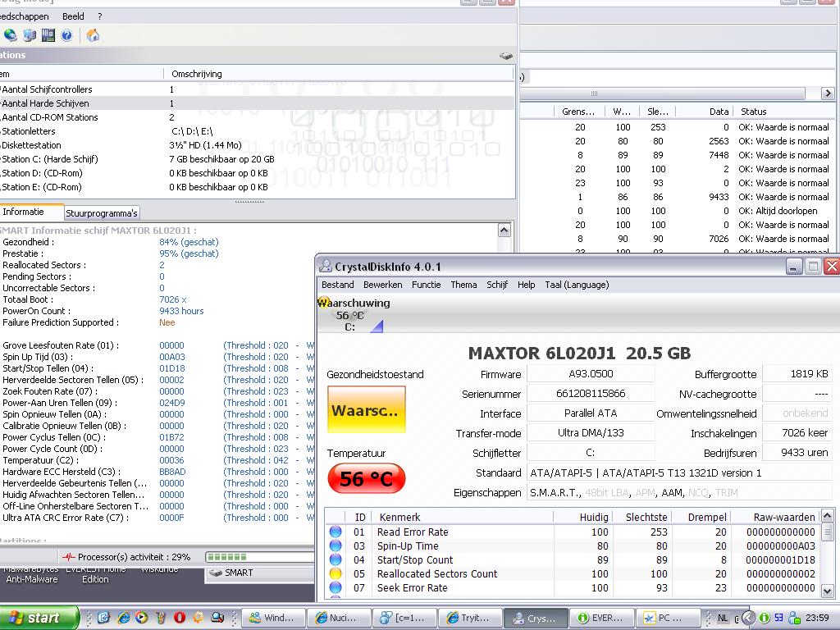
Task: Click the processor activity pulse icon
Action: (x=69, y=557)
